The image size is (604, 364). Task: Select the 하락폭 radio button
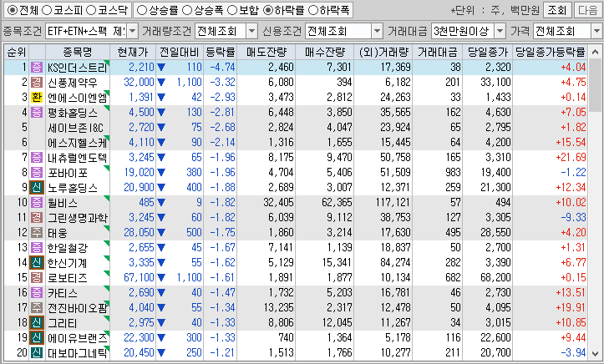(313, 10)
